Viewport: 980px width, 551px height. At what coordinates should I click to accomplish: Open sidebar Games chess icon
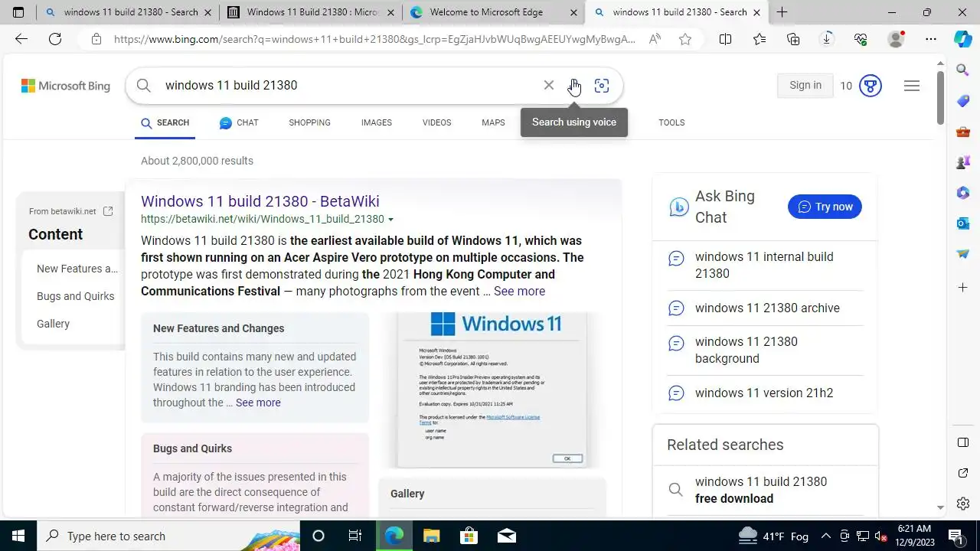[x=963, y=162]
